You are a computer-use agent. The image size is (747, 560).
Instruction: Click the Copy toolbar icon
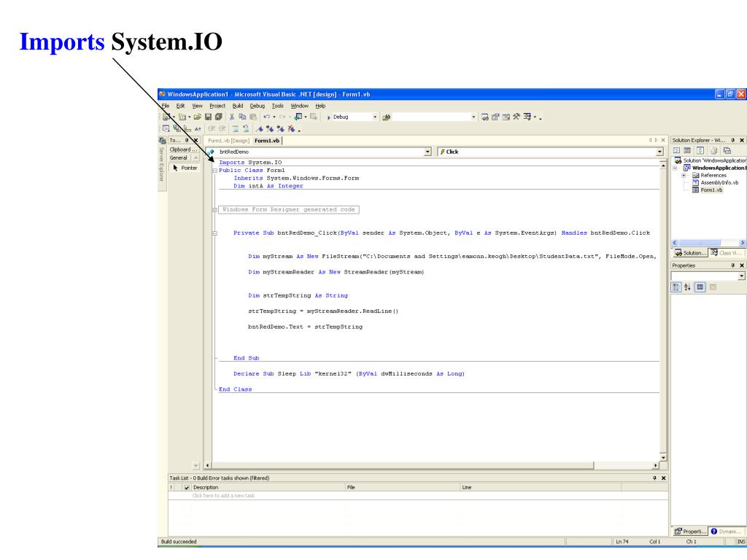point(242,117)
